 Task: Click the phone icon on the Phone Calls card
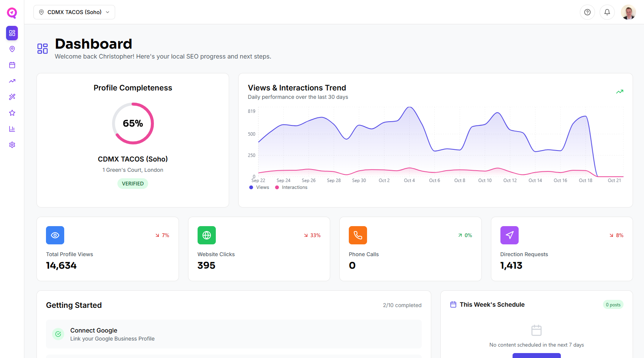358,235
